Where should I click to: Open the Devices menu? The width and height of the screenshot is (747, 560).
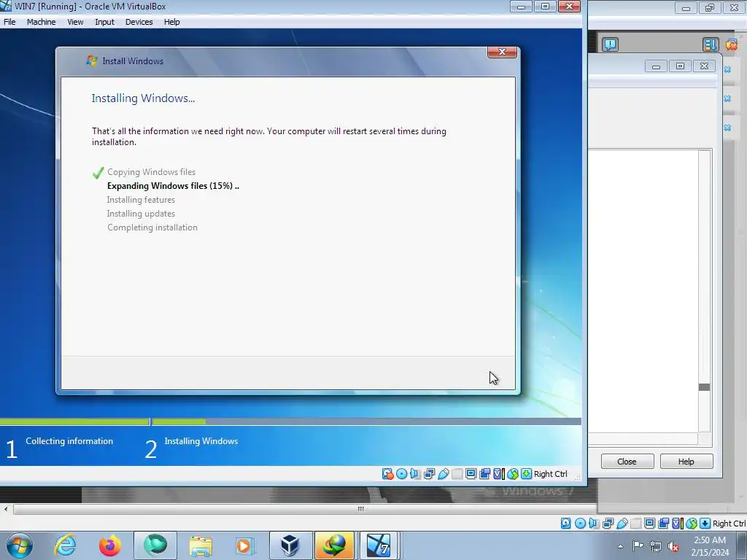coord(139,22)
